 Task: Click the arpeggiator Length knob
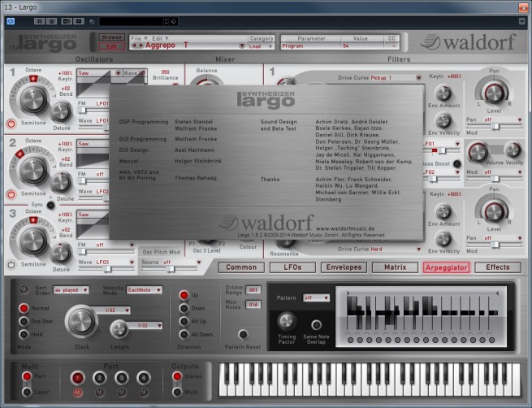(119, 329)
